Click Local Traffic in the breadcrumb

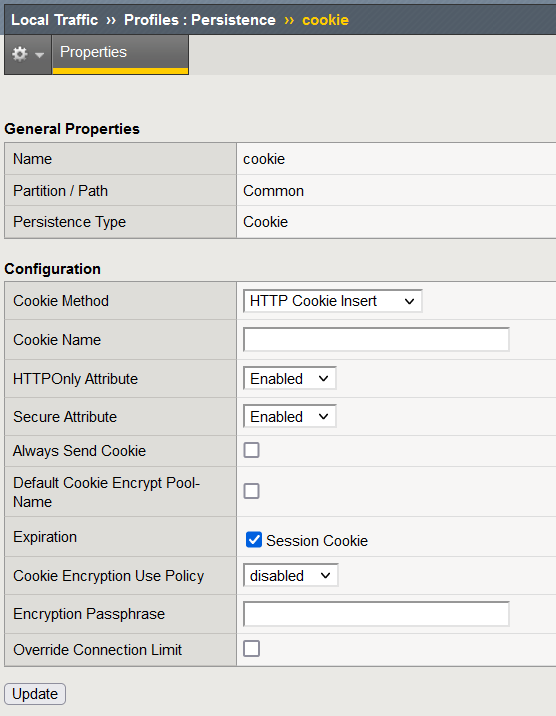[54, 20]
